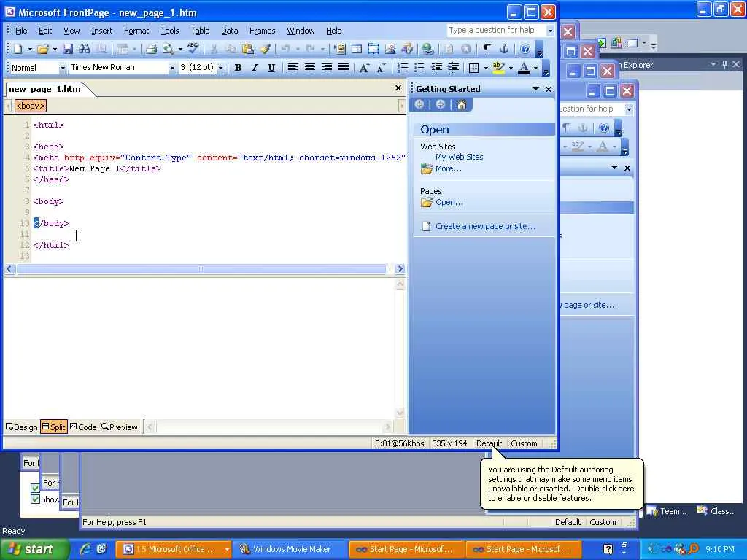Screen dimensions: 747x560
Task: Expand the Borders dropdown arrow
Action: pyautogui.click(x=485, y=68)
